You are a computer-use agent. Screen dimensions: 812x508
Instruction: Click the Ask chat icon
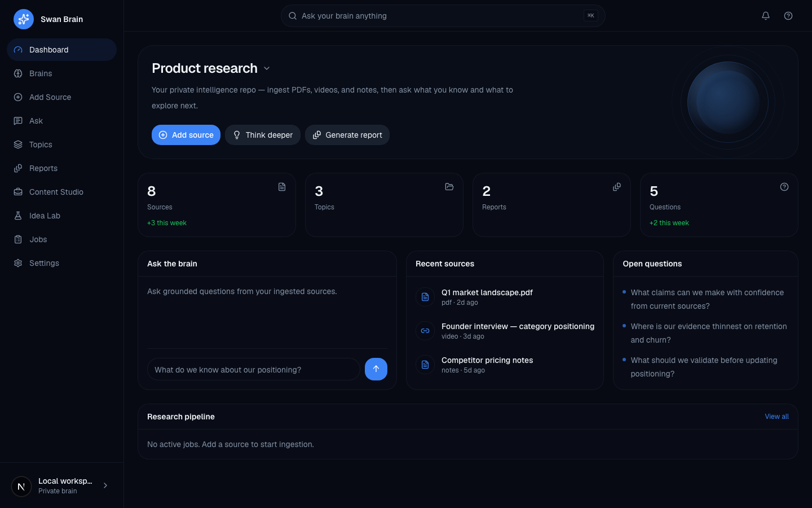pyautogui.click(x=18, y=121)
